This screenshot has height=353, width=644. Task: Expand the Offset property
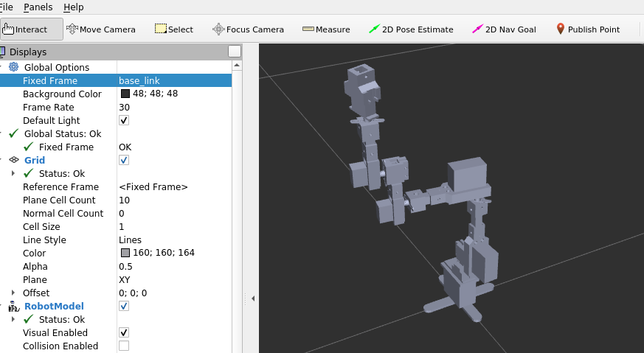[x=13, y=293]
